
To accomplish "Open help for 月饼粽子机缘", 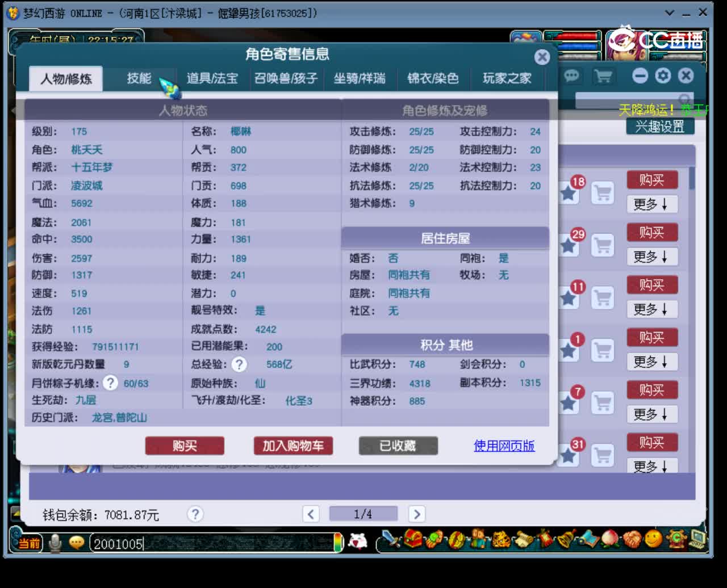I will (110, 383).
